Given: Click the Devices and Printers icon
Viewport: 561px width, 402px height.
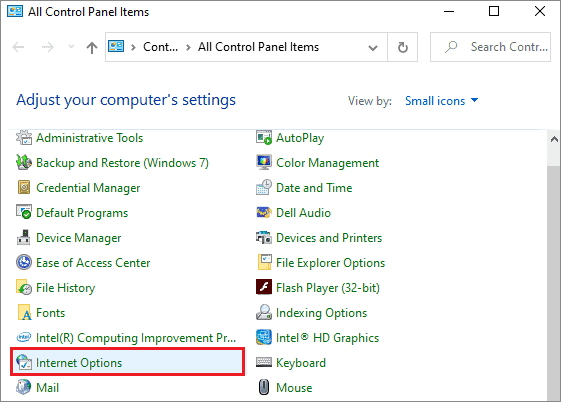Looking at the screenshot, I should [264, 237].
